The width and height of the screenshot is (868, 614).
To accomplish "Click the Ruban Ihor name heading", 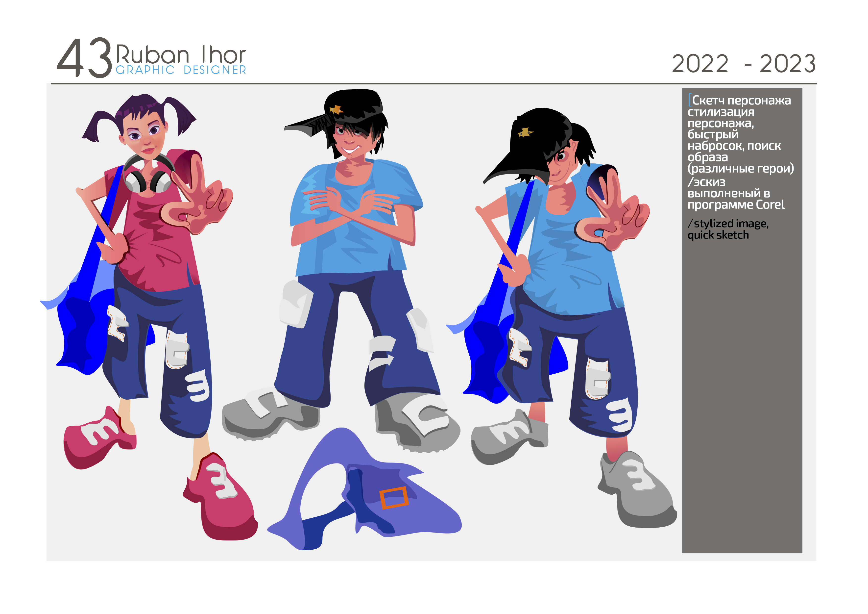I will click(181, 55).
